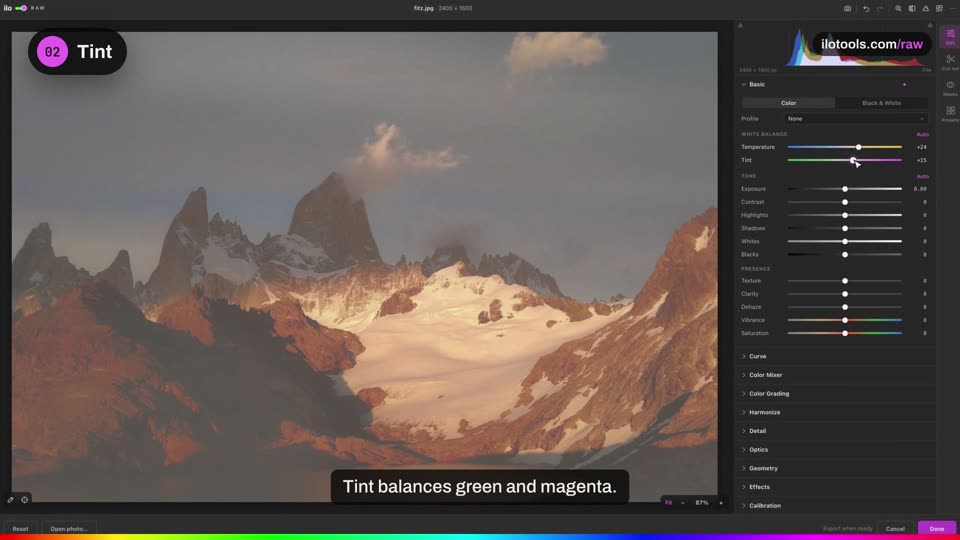Click Auto for White Balance

[922, 134]
